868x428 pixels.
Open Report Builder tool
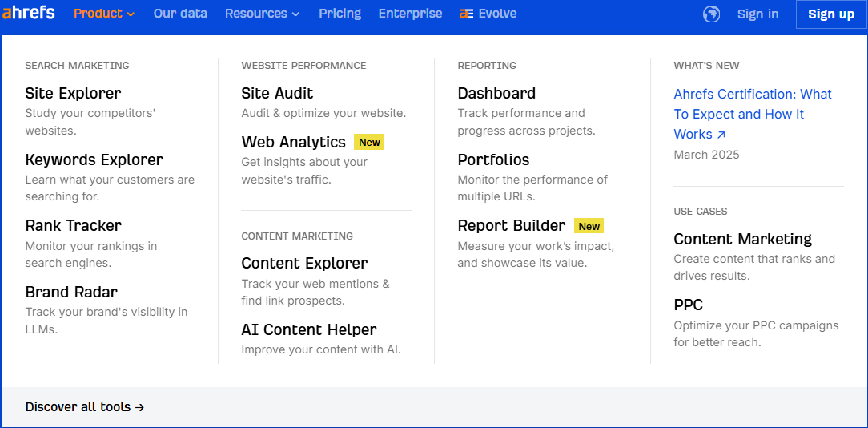512,226
